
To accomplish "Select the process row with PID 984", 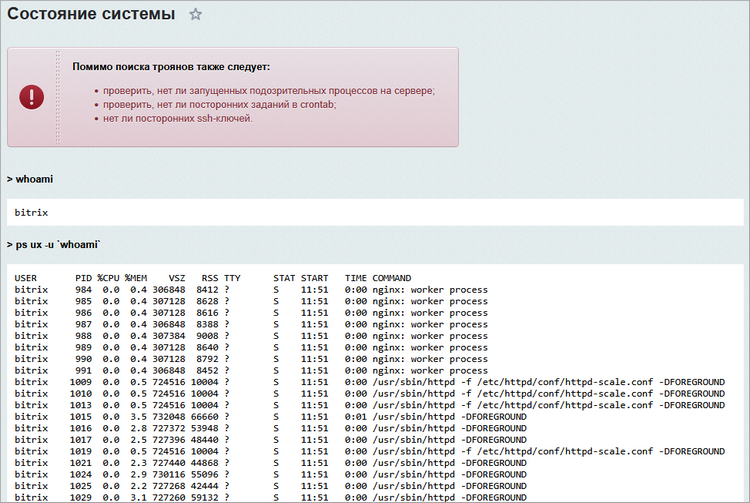I will pos(250,290).
